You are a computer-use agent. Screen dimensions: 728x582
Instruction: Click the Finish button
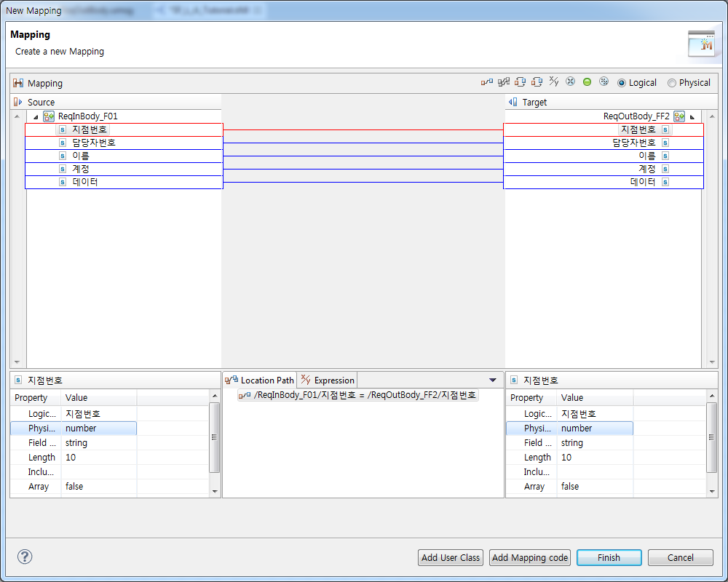tap(609, 557)
